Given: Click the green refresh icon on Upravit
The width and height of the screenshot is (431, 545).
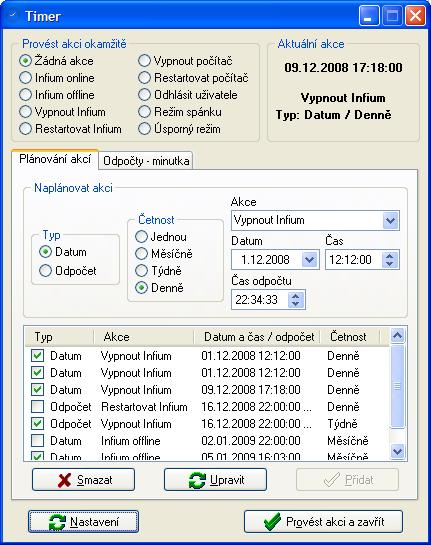Looking at the screenshot, I should click(197, 480).
